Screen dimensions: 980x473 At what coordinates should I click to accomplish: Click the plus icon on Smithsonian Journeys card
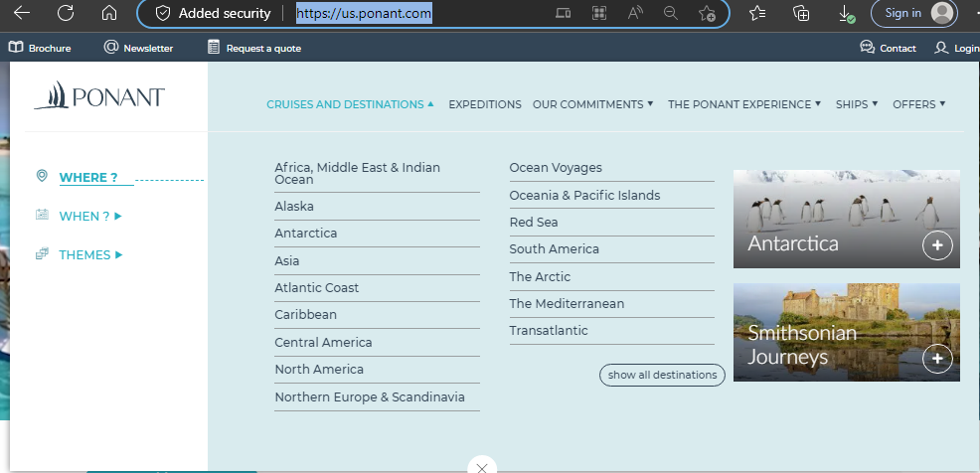coord(937,359)
